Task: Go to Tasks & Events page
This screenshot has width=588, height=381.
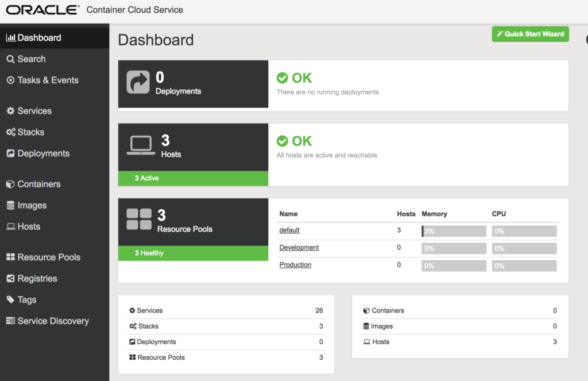Action: coord(55,80)
